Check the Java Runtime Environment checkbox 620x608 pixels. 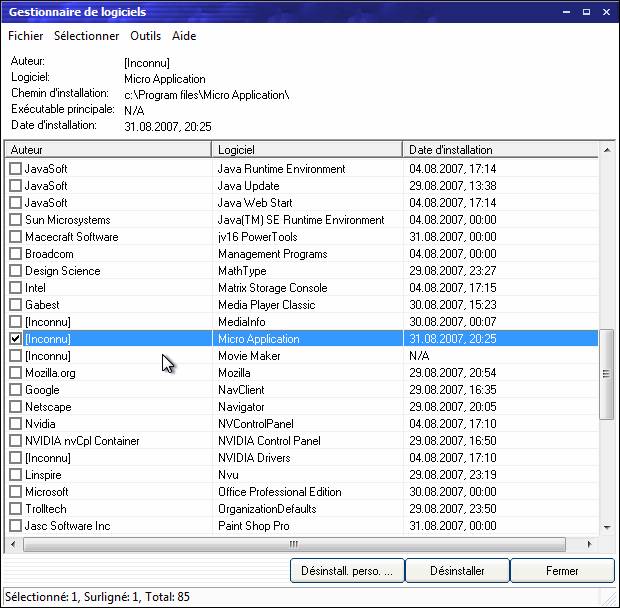[x=15, y=169]
